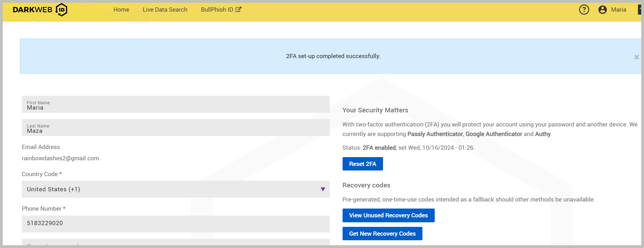The width and height of the screenshot is (644, 248).
Task: Click the user account avatar icon
Action: pos(602,10)
